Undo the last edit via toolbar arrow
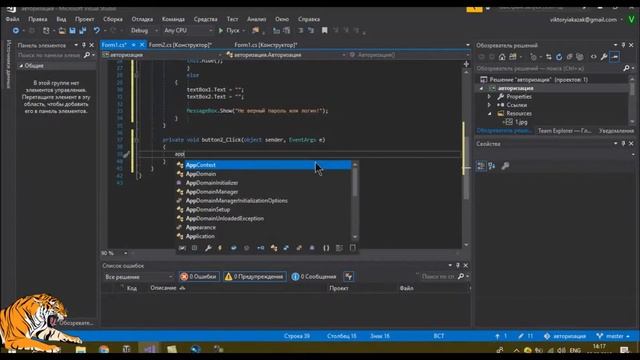640x360 pixels. tap(96, 31)
